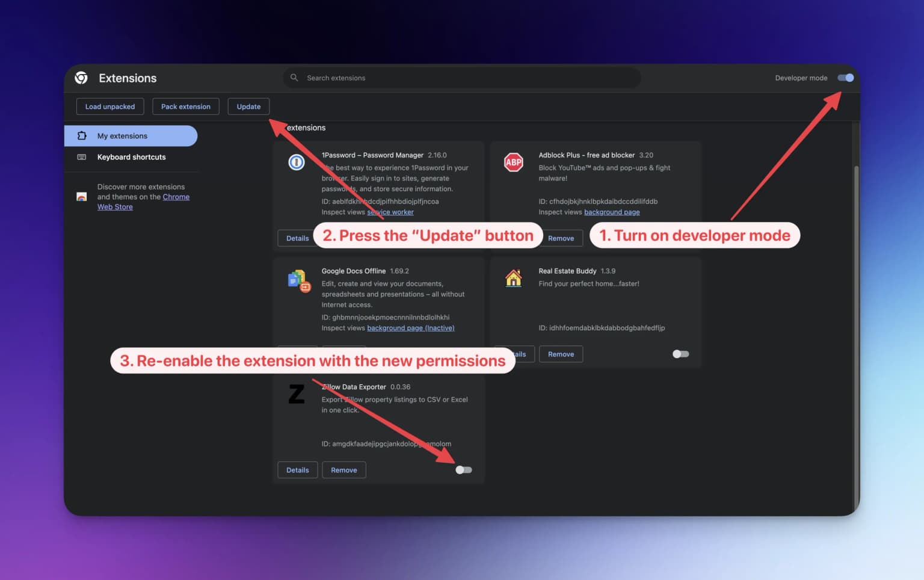The height and width of the screenshot is (580, 924).
Task: Click the Pack extension button
Action: click(186, 106)
